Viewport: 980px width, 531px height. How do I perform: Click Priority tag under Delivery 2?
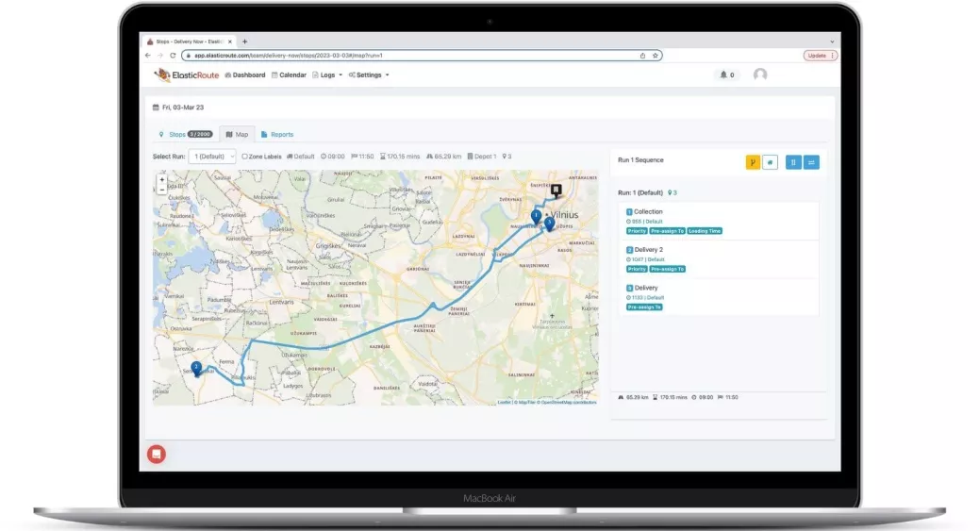pyautogui.click(x=637, y=269)
